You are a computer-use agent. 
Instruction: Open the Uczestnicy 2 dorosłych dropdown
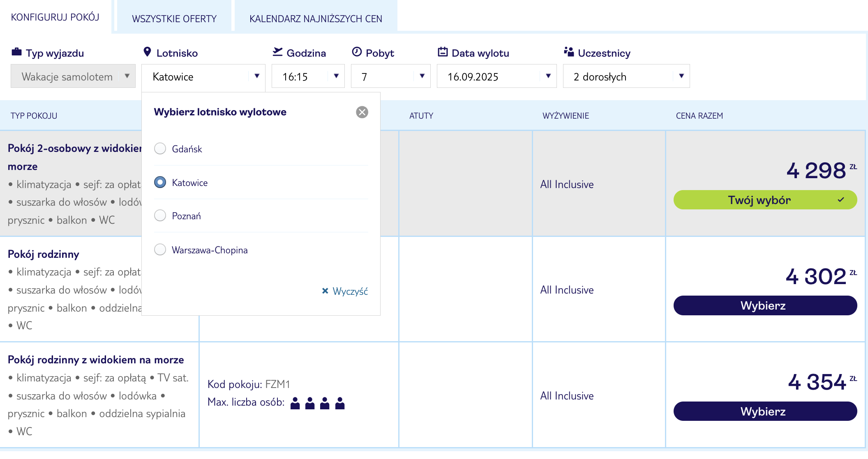(x=626, y=76)
